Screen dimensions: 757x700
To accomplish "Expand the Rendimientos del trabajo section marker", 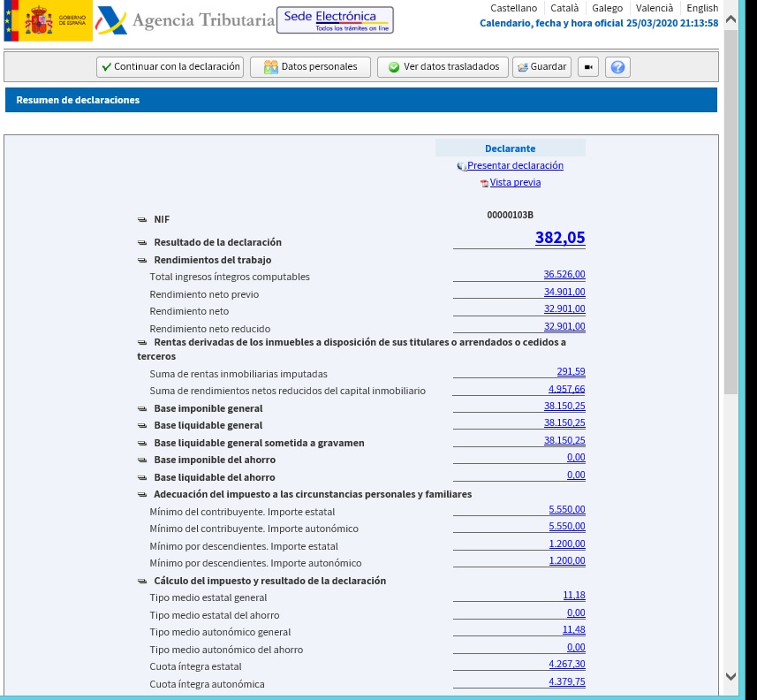I will (142, 260).
